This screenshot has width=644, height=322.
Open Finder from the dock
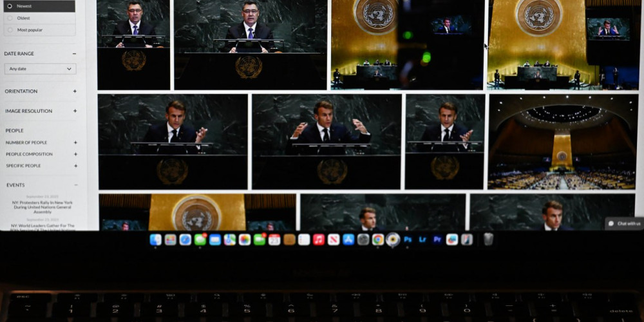[156, 240]
